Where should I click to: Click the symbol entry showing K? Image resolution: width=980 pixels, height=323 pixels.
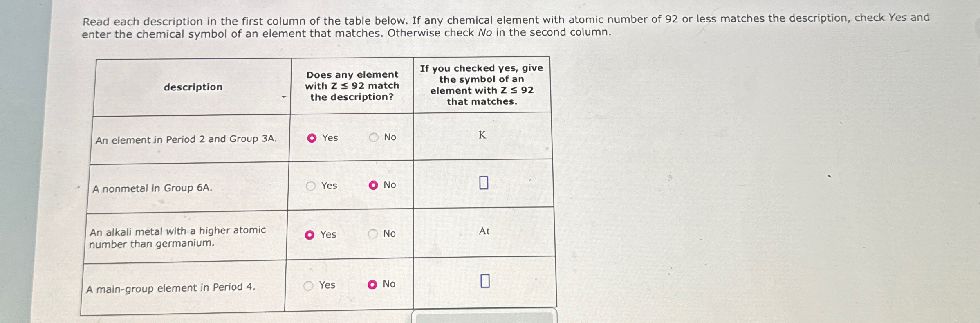pyautogui.click(x=482, y=135)
